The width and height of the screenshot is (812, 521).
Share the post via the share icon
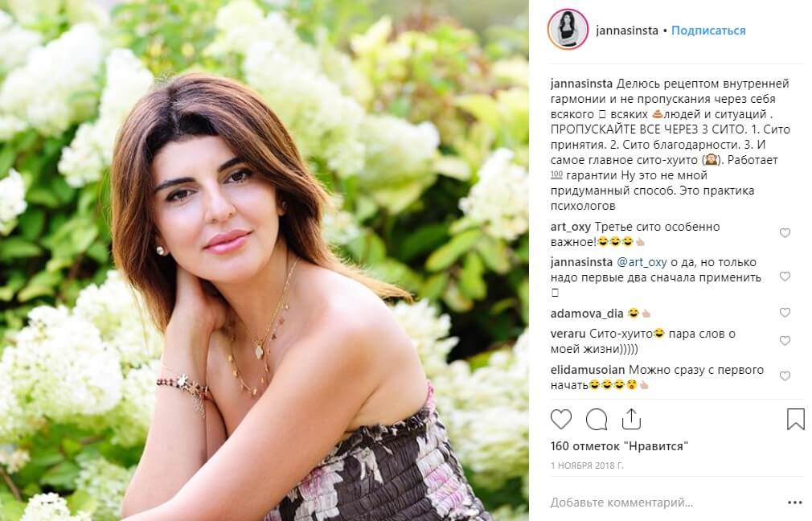coord(631,419)
